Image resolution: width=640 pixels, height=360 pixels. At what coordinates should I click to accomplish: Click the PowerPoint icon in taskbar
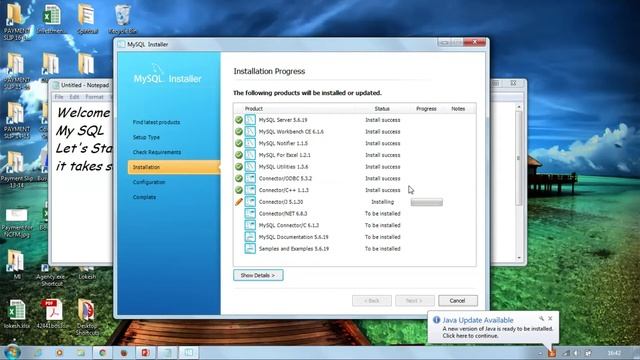point(145,353)
